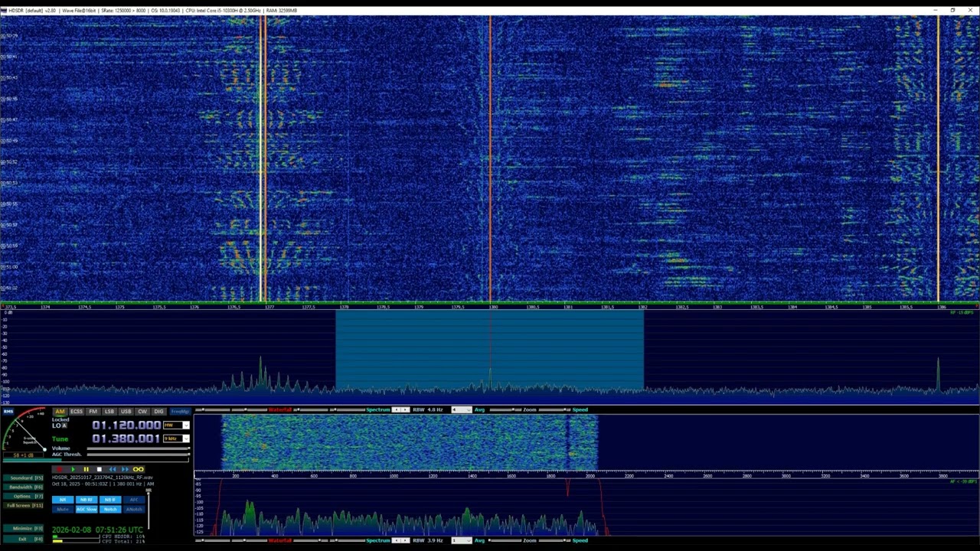Viewport: 980px width, 551px height.
Task: Open lower RBW dropdown showing 1
Action: pyautogui.click(x=462, y=541)
